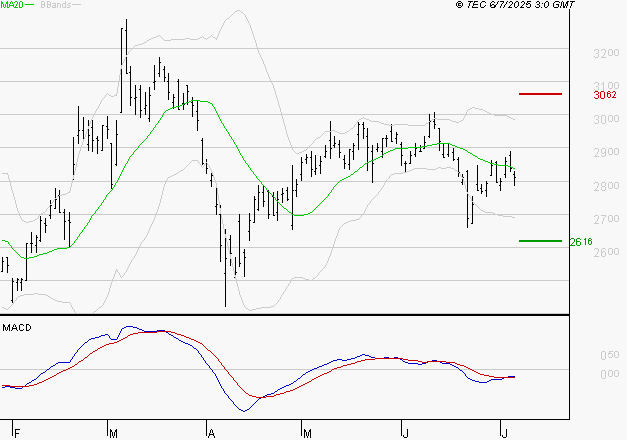Click the green 2616 support line

[540, 241]
